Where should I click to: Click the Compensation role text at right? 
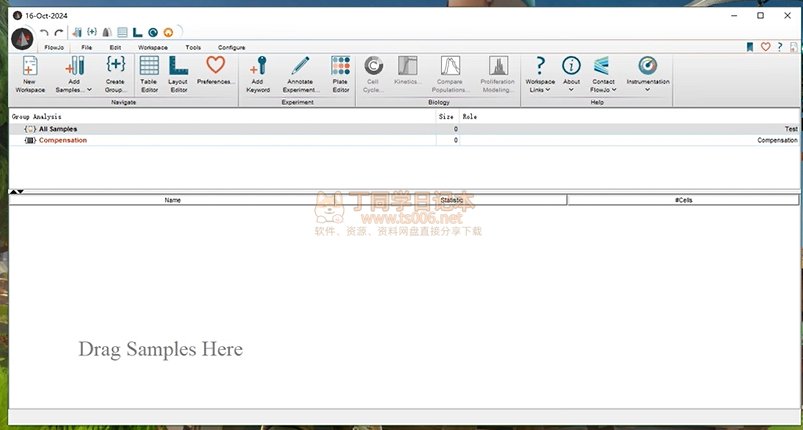click(x=777, y=140)
